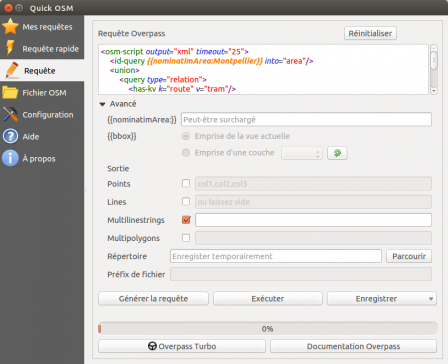Click the Overpass Turbo steering wheel icon
Screen dimensions: 448x364
click(152, 346)
